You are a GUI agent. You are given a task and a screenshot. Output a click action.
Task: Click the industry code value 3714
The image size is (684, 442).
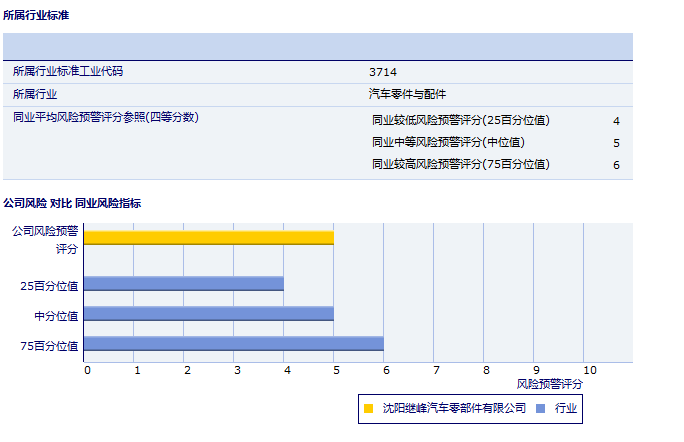pos(382,72)
